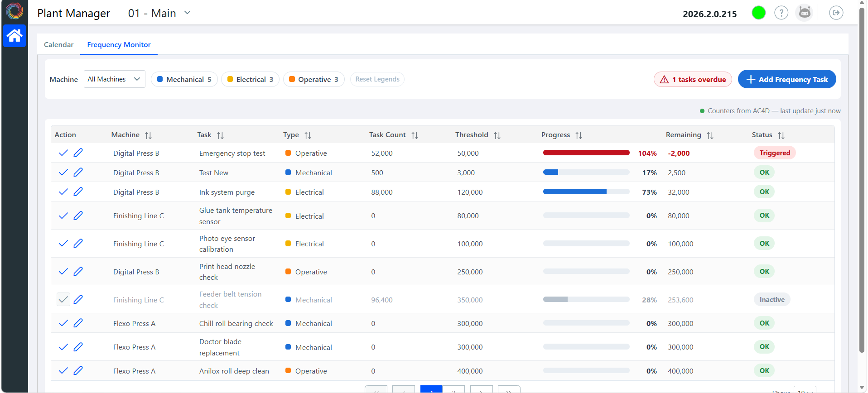Click the green connection status indicator

coord(758,13)
